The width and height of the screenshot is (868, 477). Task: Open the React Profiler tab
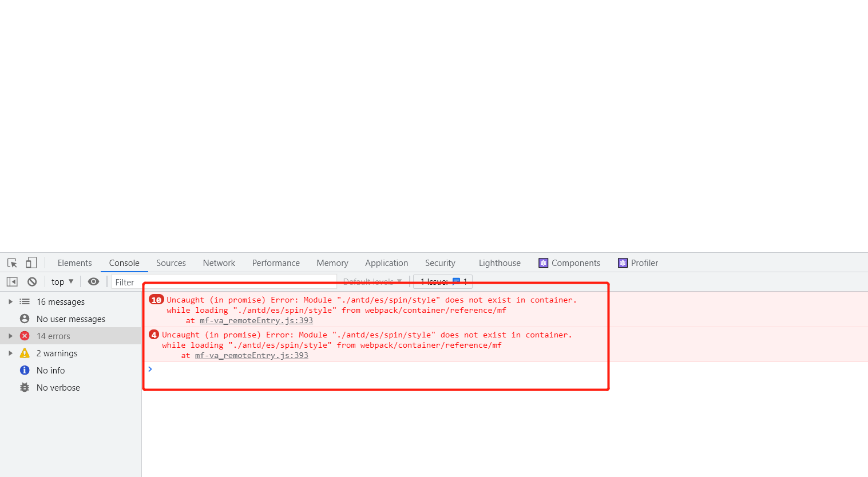click(638, 263)
